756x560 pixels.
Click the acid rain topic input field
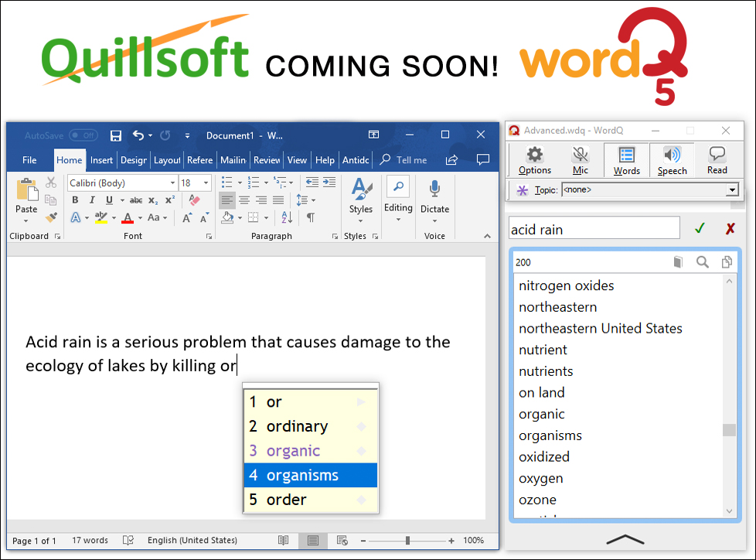(594, 228)
